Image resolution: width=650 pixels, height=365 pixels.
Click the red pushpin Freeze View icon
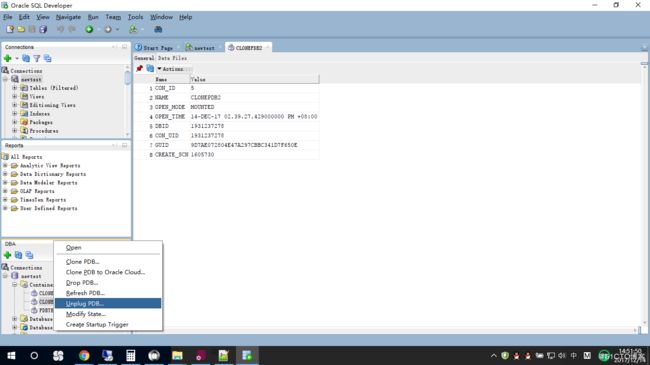coord(140,68)
